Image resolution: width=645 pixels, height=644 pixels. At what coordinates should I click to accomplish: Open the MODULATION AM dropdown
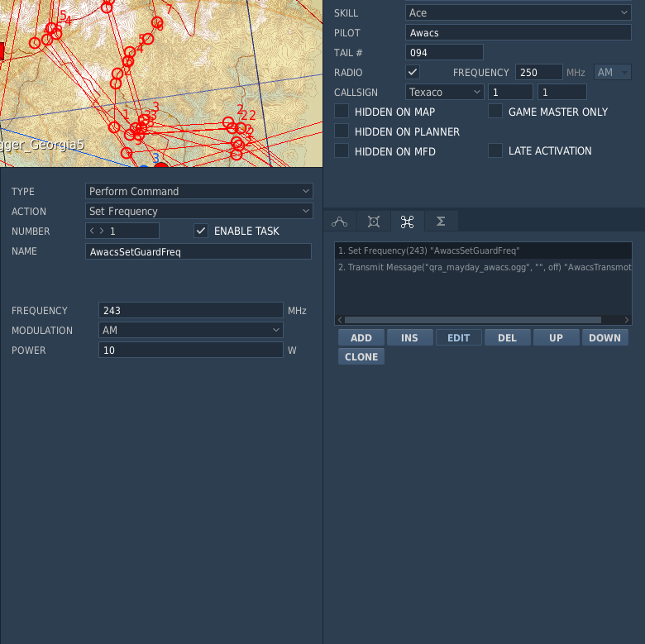click(191, 330)
